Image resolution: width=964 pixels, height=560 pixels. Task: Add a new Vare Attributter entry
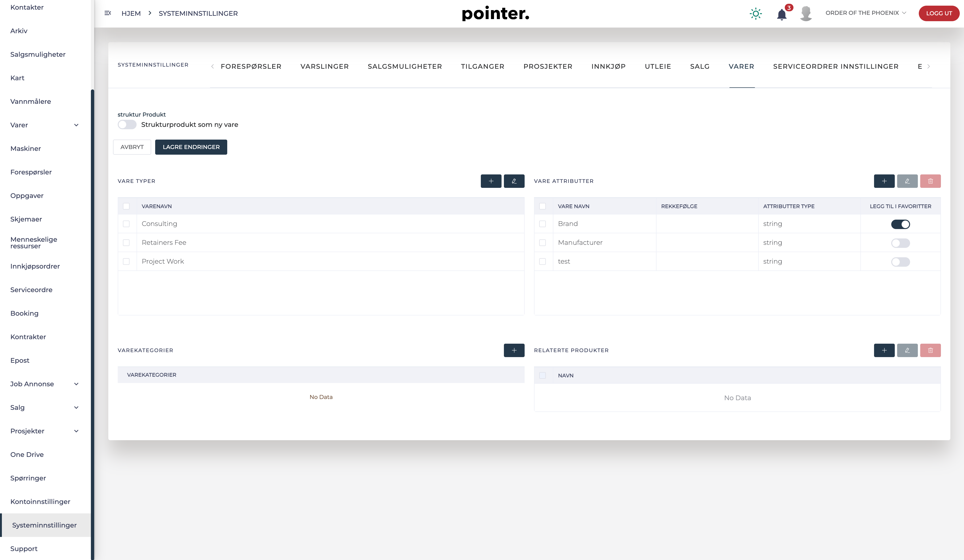point(884,181)
